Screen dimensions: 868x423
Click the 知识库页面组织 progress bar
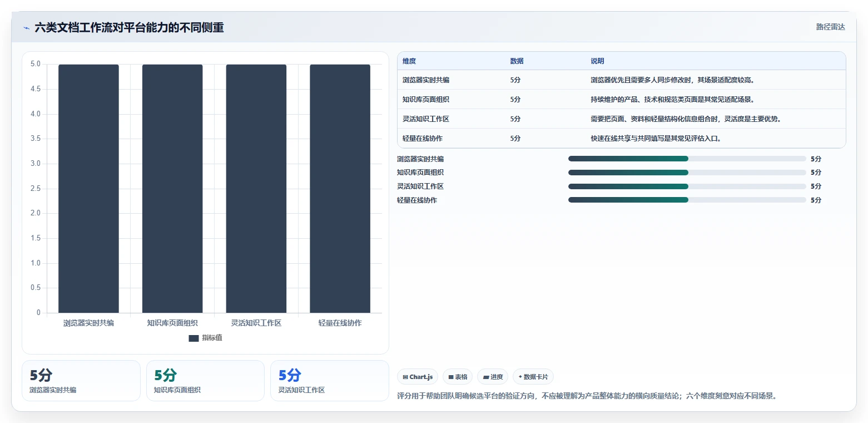pos(687,173)
